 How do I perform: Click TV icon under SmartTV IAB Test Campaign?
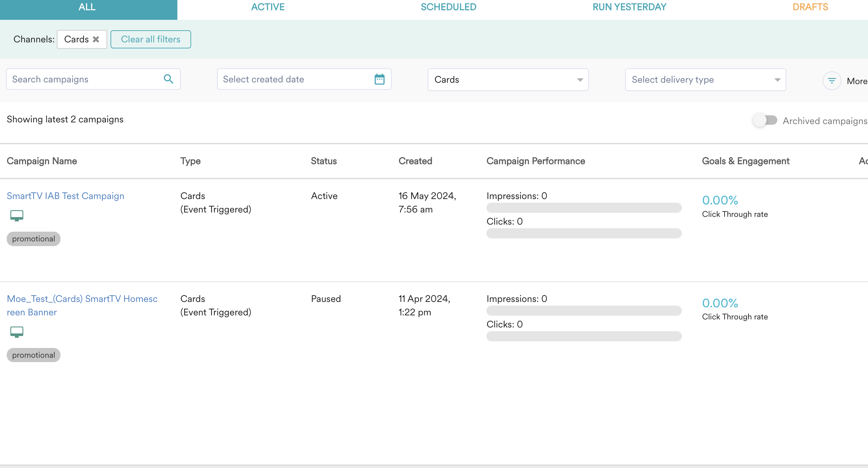click(x=16, y=216)
